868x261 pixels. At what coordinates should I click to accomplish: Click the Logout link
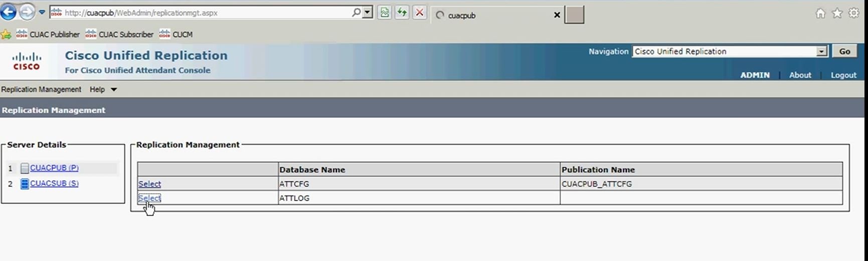[843, 75]
